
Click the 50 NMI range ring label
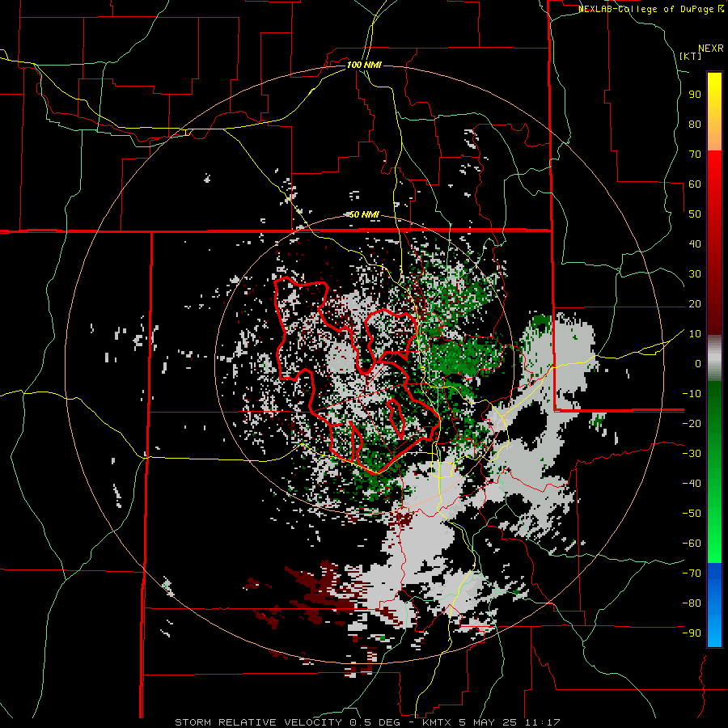[x=364, y=214]
